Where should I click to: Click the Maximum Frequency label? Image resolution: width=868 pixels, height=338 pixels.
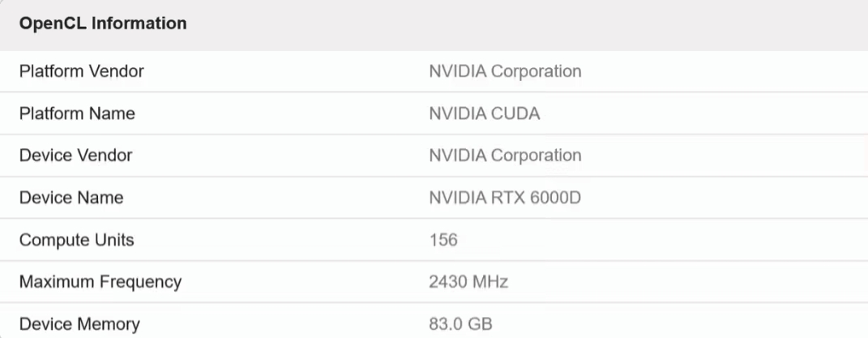pos(100,282)
